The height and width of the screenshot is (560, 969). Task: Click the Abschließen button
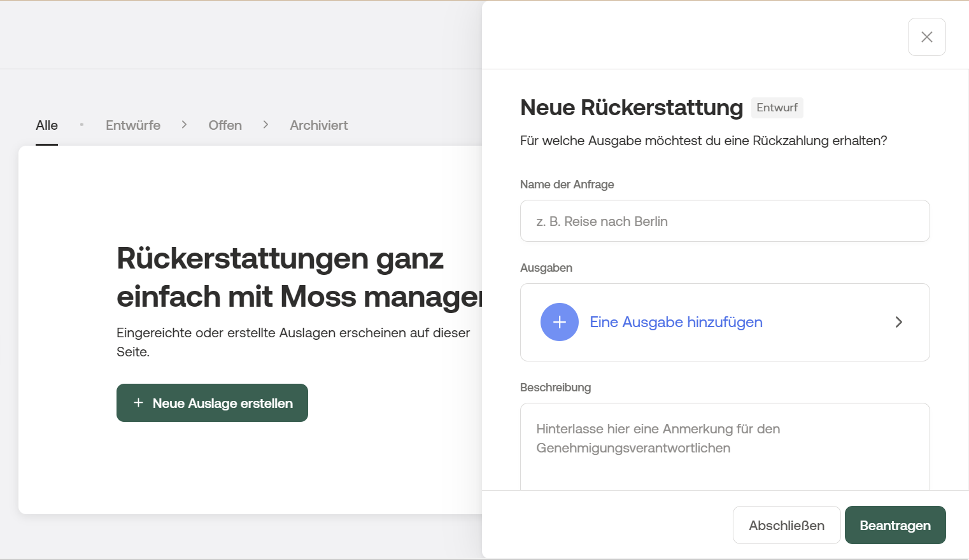(786, 525)
